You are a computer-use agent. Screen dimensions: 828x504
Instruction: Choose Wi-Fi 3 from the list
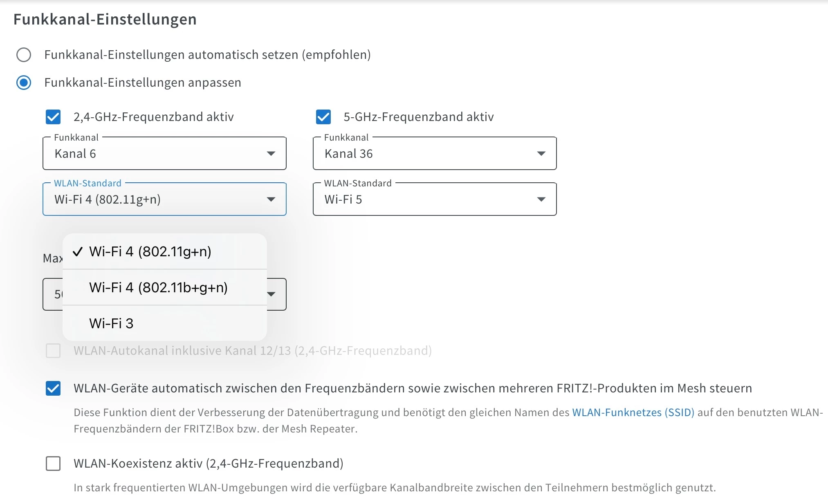tap(111, 323)
